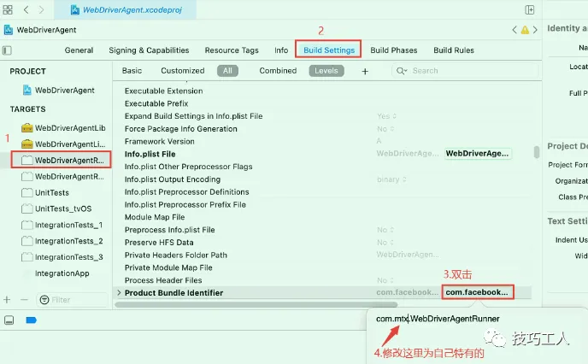588x364 pixels.
Task: Show Basic build settings
Action: click(132, 70)
